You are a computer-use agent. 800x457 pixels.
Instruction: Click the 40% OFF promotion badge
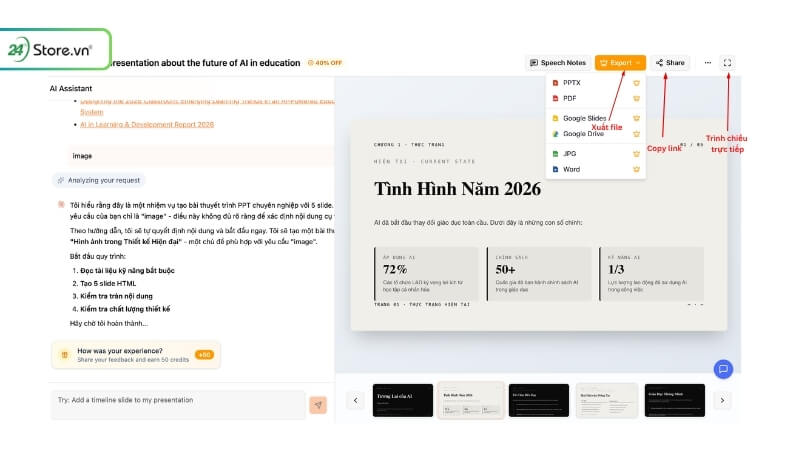(x=325, y=63)
